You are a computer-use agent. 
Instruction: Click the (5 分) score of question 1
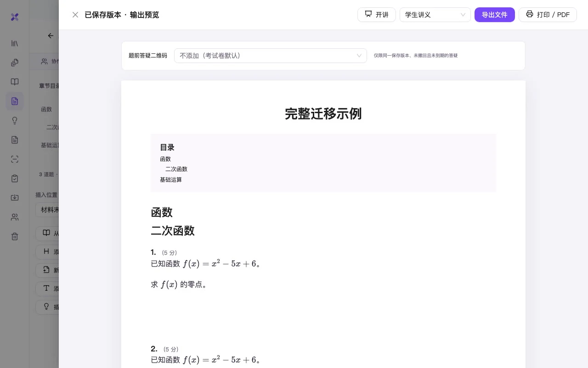[x=170, y=253]
